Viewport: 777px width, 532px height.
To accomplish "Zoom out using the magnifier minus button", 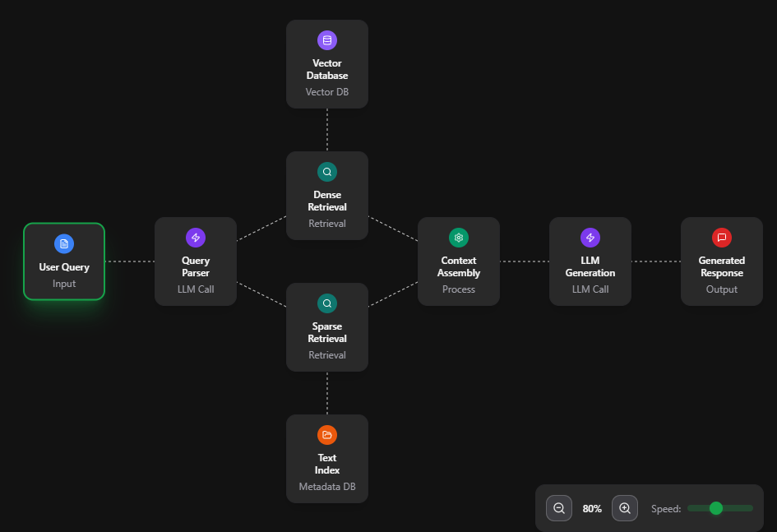I will 559,508.
